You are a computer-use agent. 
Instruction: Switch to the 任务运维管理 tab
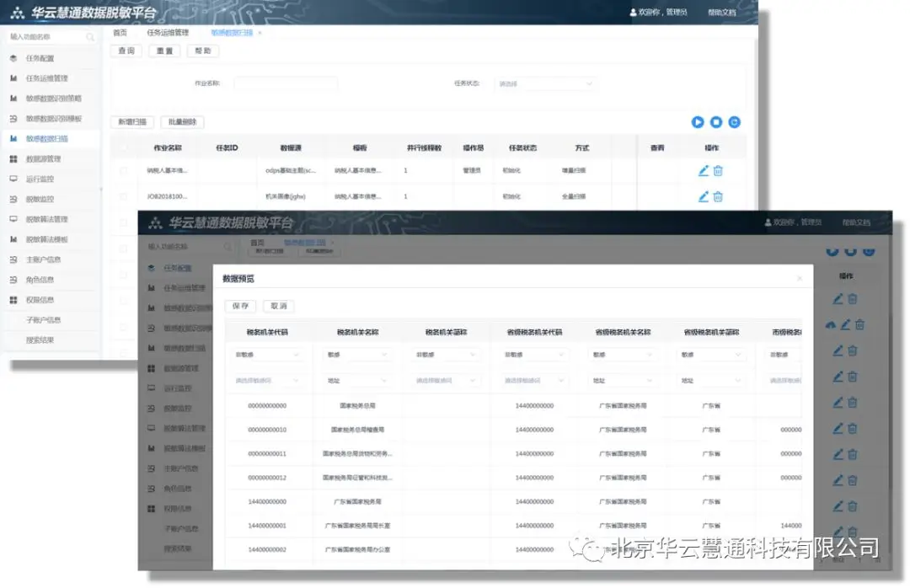(168, 33)
